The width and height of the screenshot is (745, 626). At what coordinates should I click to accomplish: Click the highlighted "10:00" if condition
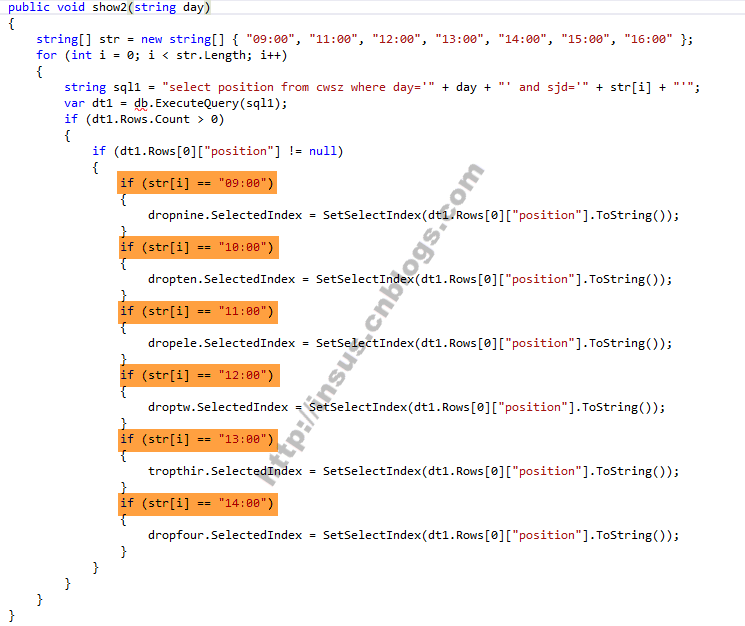tap(199, 247)
